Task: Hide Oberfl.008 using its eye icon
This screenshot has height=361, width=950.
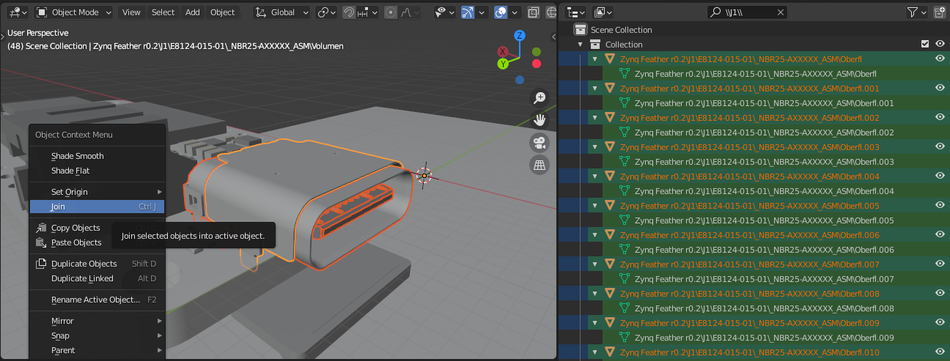Action: click(940, 293)
